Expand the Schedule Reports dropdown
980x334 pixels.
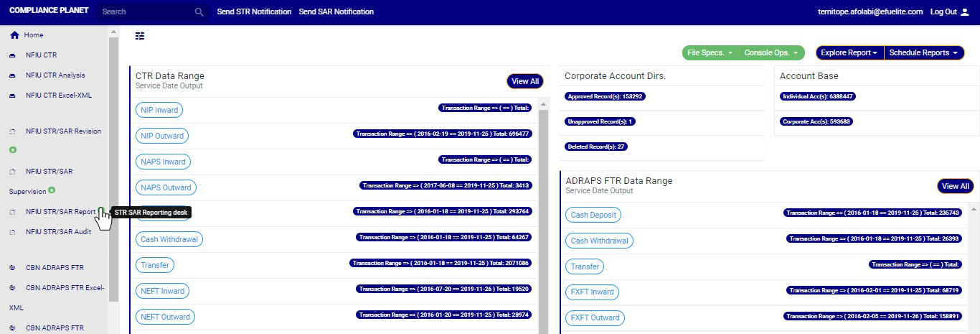(923, 53)
